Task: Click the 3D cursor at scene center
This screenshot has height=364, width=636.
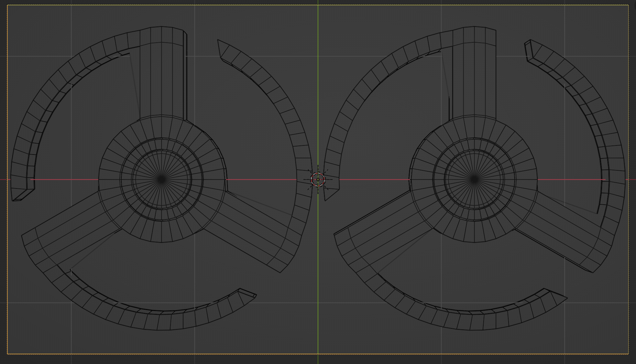Action: pyautogui.click(x=318, y=179)
